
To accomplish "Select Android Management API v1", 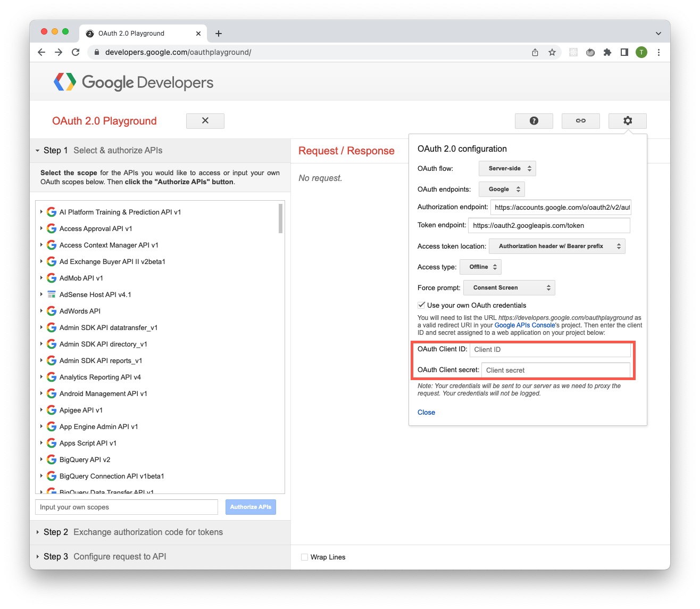I will click(x=103, y=393).
